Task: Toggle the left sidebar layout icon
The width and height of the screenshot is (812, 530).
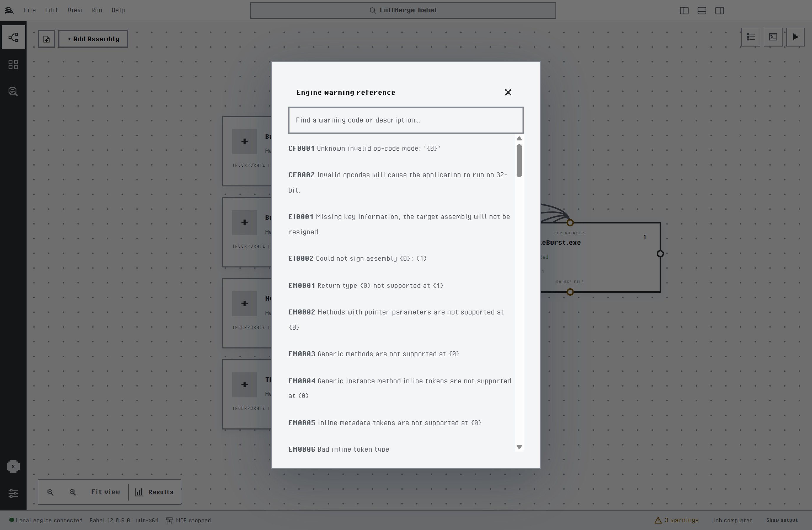Action: click(684, 11)
